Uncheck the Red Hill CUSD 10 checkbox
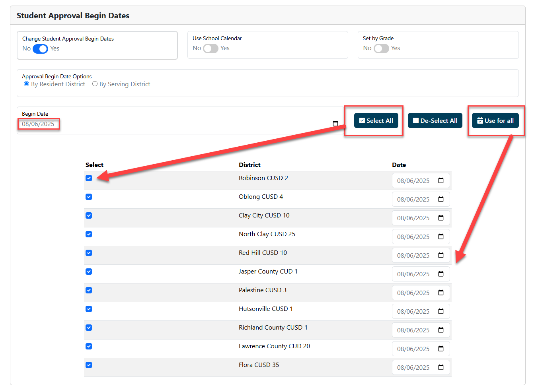Viewport: 538px width, 392px height. [89, 253]
